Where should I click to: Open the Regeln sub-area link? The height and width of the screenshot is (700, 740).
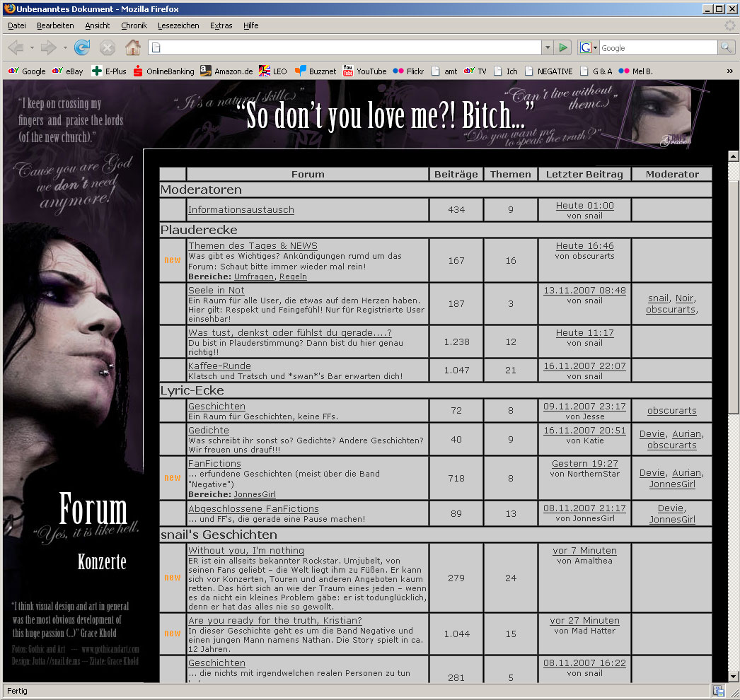pos(293,276)
